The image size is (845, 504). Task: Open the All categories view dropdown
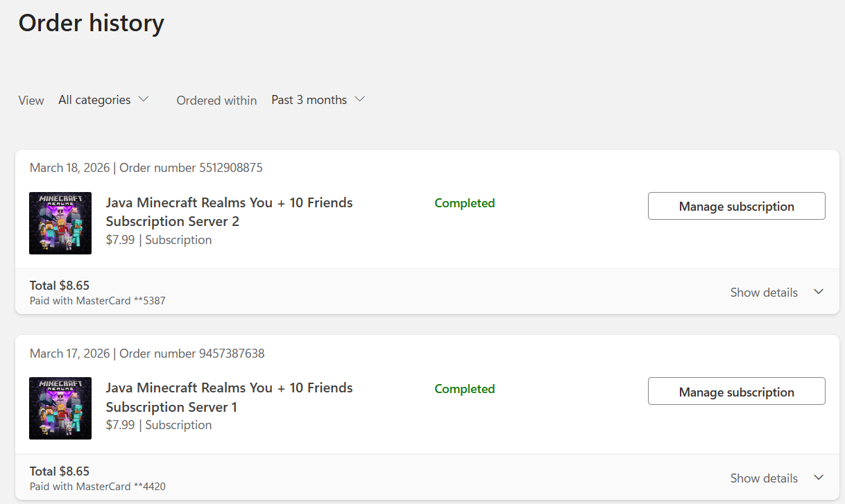(103, 100)
